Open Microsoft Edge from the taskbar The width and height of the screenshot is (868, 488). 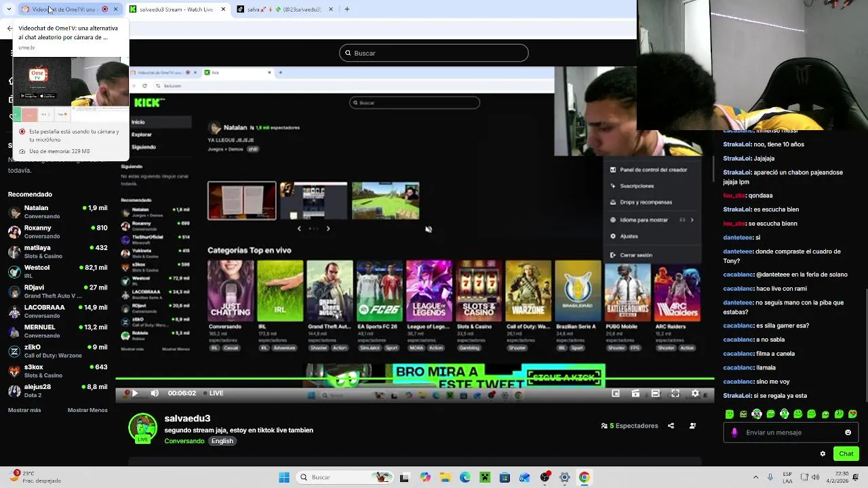coord(465,477)
